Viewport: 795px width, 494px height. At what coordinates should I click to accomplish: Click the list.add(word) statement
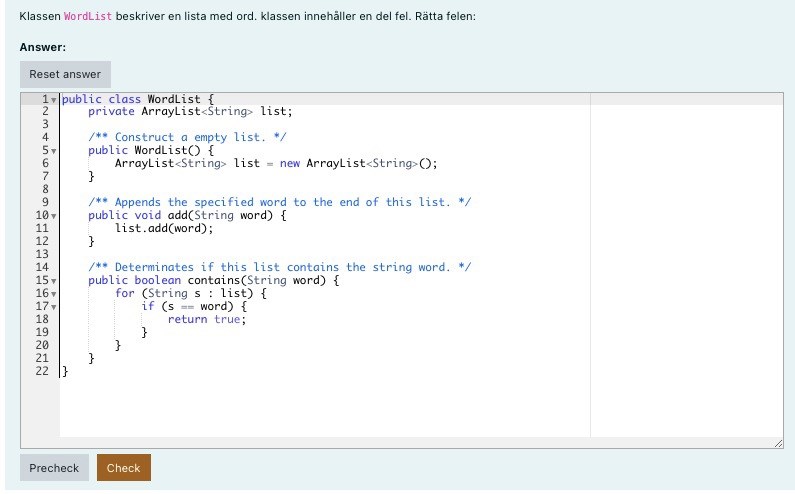[164, 228]
